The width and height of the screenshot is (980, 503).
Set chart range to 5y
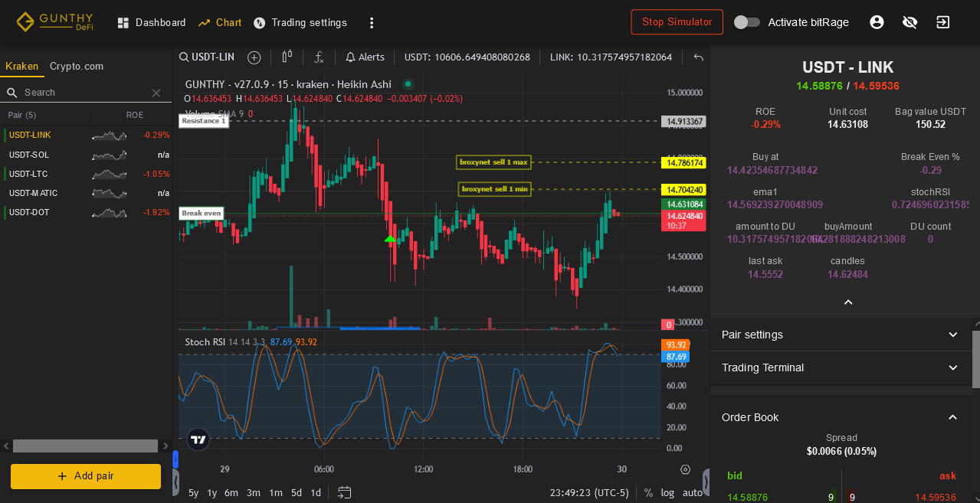194,493
